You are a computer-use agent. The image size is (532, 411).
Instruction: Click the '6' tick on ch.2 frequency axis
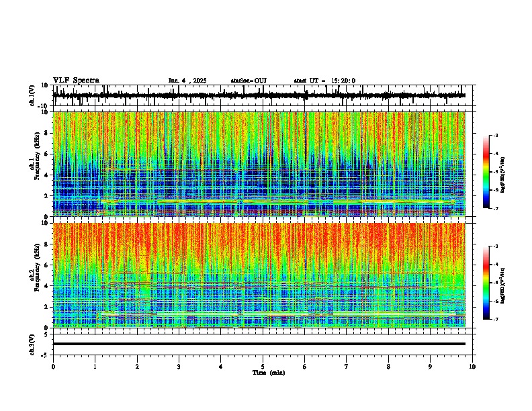pyautogui.click(x=47, y=265)
